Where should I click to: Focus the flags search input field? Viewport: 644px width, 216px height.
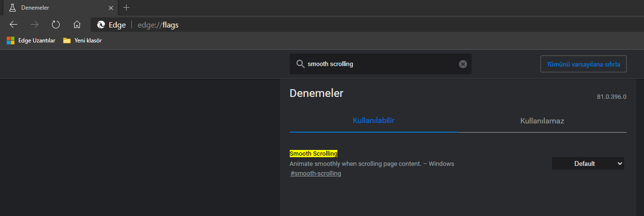380,64
